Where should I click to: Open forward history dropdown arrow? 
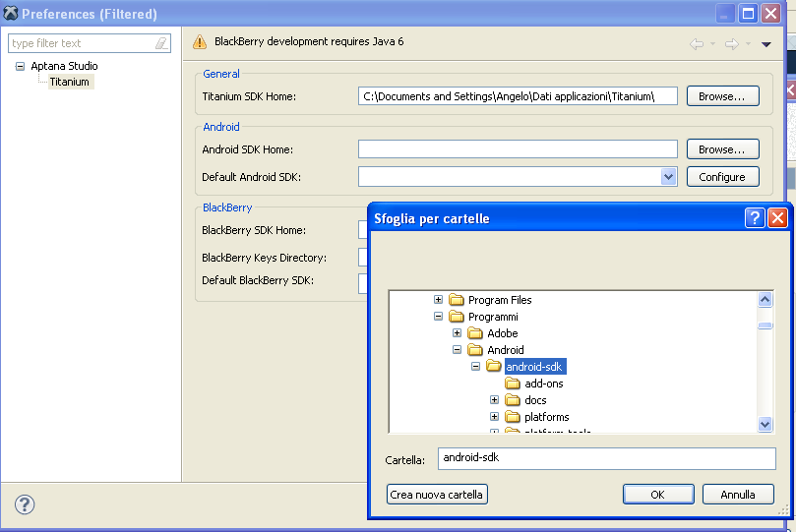pos(749,44)
